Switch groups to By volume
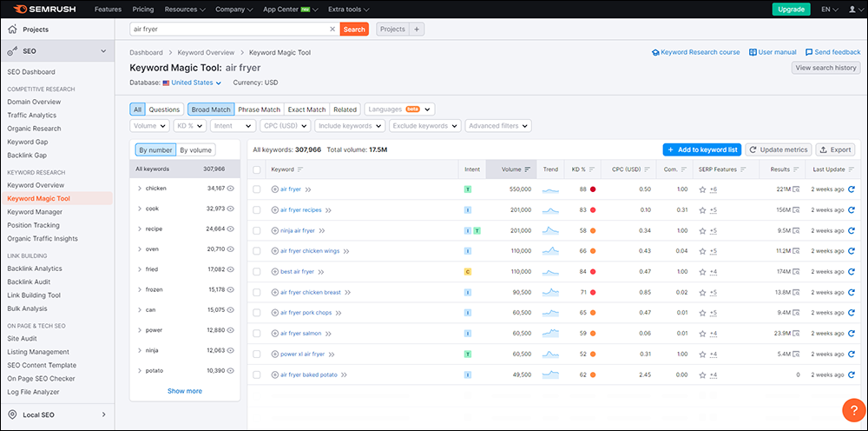This screenshot has width=868, height=431. point(195,150)
